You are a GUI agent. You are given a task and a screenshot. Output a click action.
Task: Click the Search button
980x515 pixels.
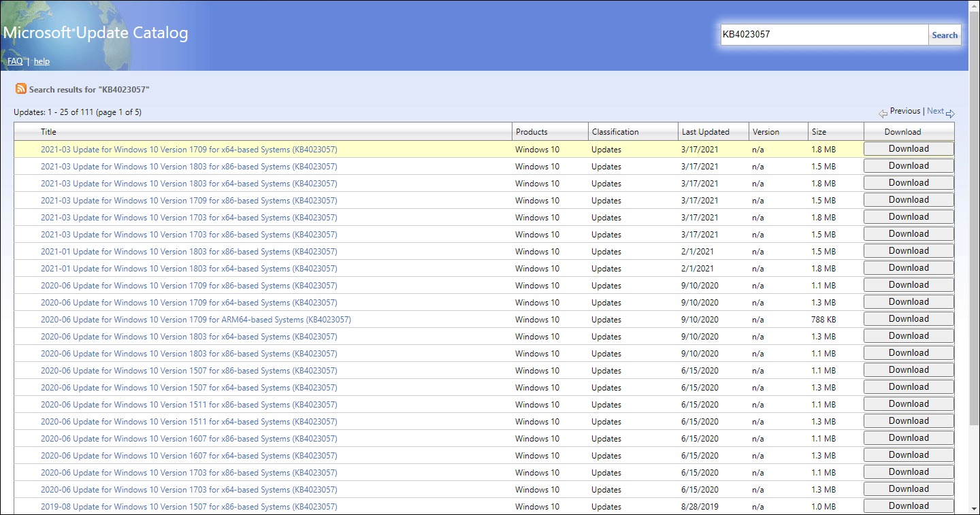(x=945, y=35)
